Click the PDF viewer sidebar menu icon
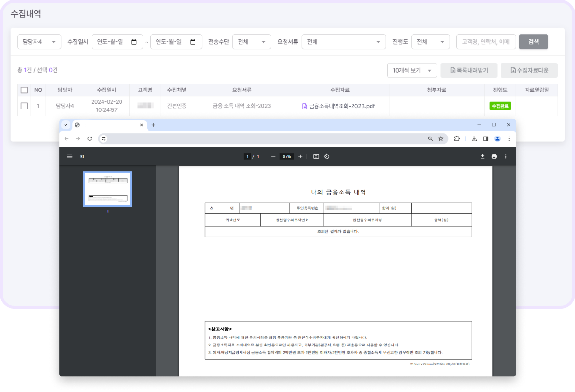 coord(70,156)
